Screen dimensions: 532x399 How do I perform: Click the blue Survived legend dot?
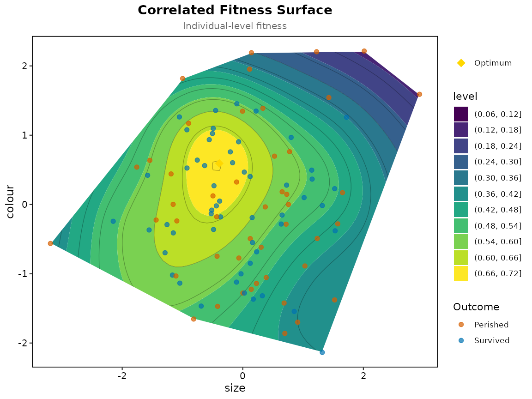(461, 340)
